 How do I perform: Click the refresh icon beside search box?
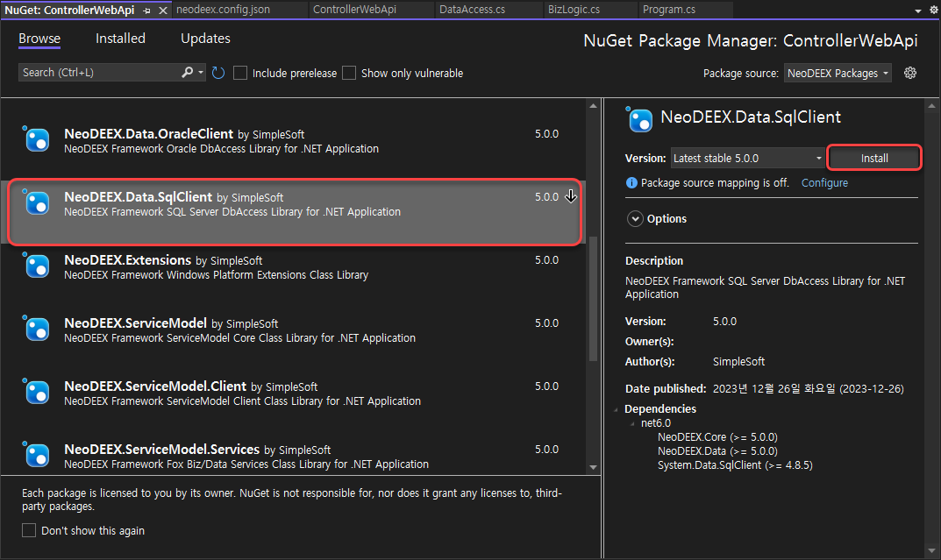[x=218, y=73]
